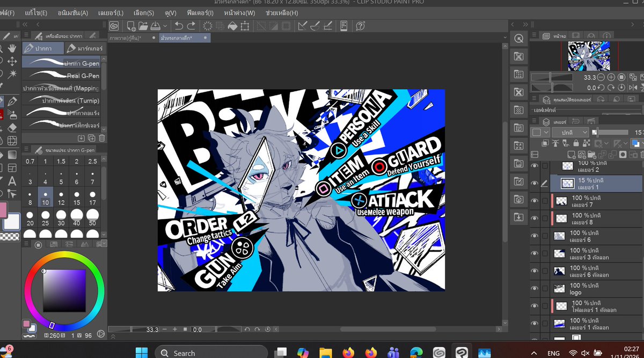Hide layer เลเยอร์ 8 with eye icon
Image resolution: width=644 pixels, height=358 pixels.
(534, 218)
